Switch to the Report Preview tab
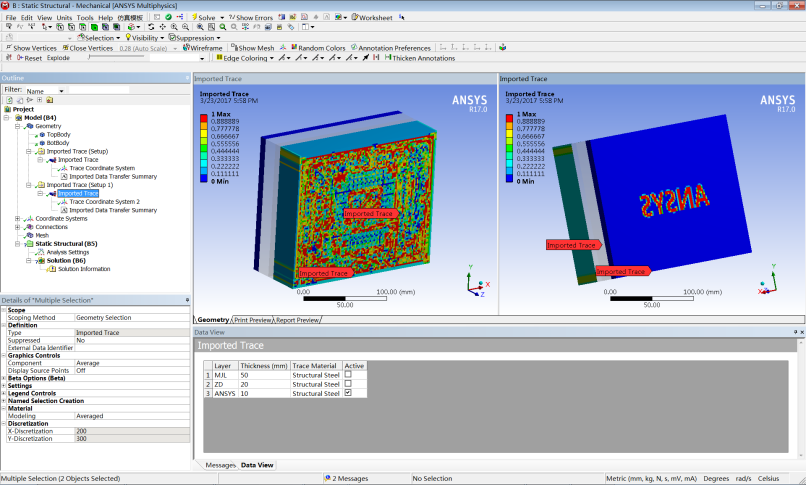This screenshot has height=485, width=806. [x=297, y=320]
